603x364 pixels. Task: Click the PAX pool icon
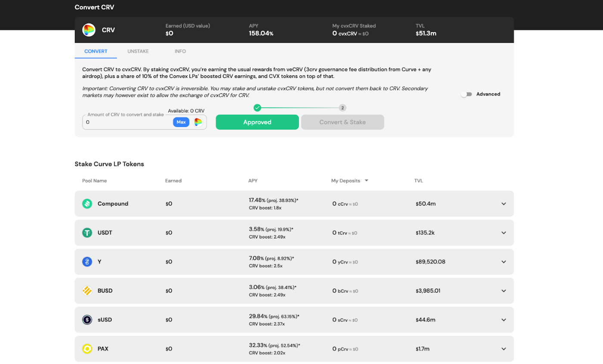pos(87,349)
